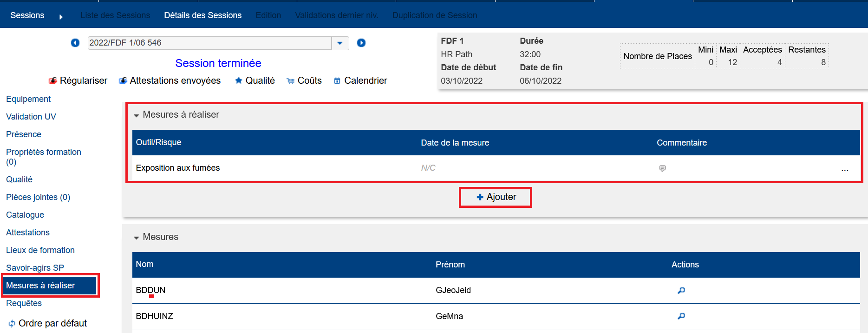The height and width of the screenshot is (333, 868).
Task: Collapse the Mesures à réaliser section
Action: (137, 115)
